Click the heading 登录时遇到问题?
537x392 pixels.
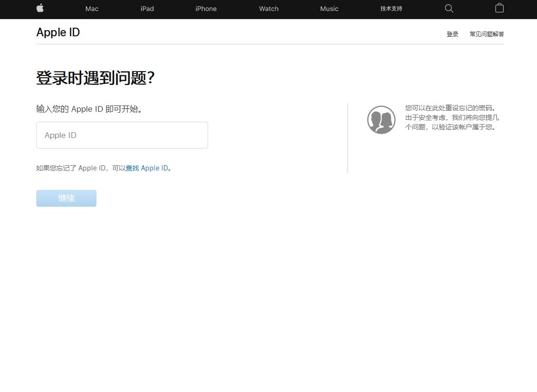pos(95,78)
